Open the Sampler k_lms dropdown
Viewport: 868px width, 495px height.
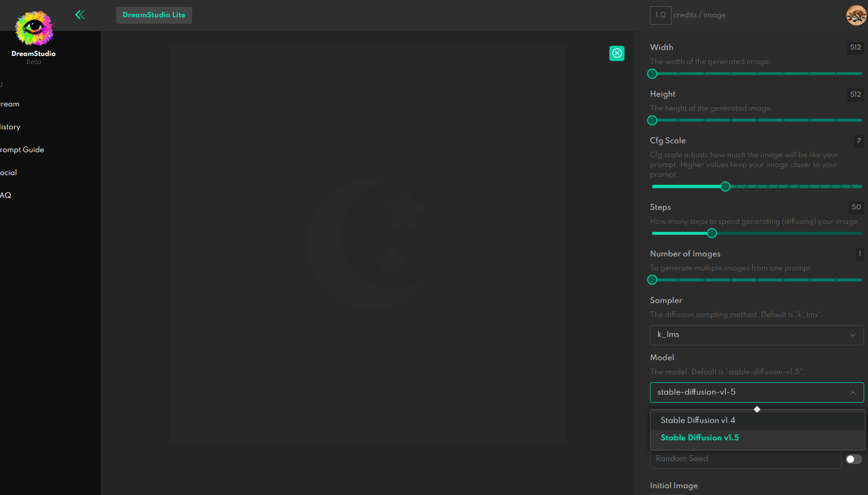(x=756, y=335)
